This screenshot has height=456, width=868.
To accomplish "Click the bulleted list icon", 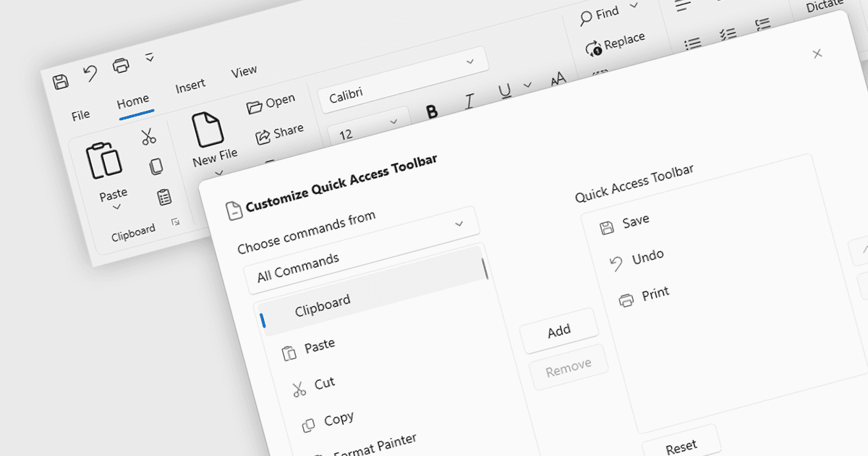I will click(x=693, y=43).
